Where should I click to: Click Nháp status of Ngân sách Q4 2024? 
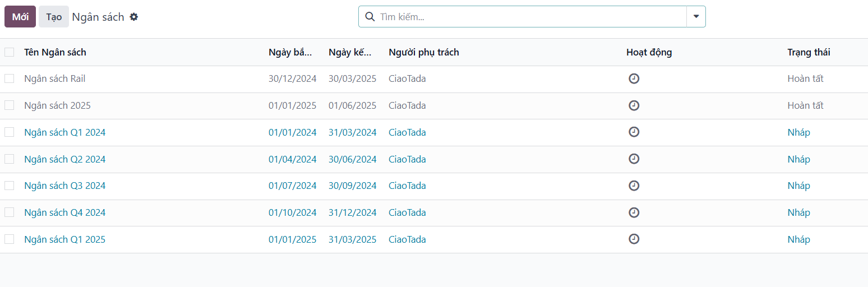[x=798, y=212]
